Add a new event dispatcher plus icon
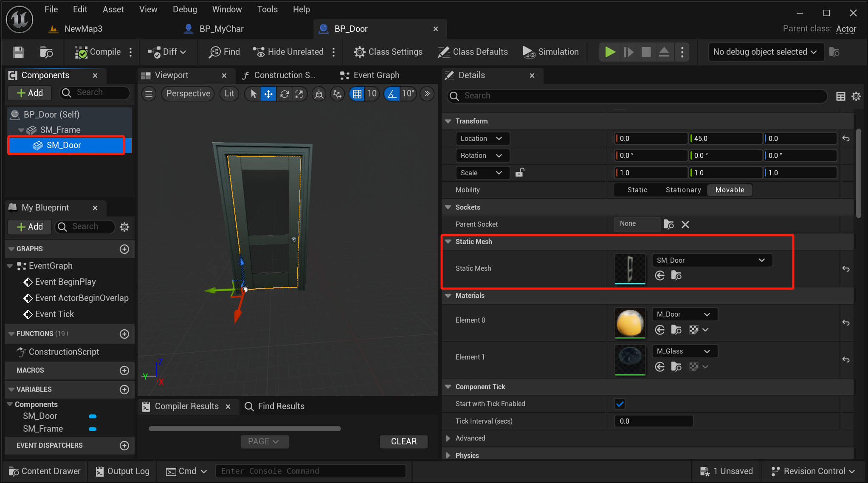 [124, 446]
